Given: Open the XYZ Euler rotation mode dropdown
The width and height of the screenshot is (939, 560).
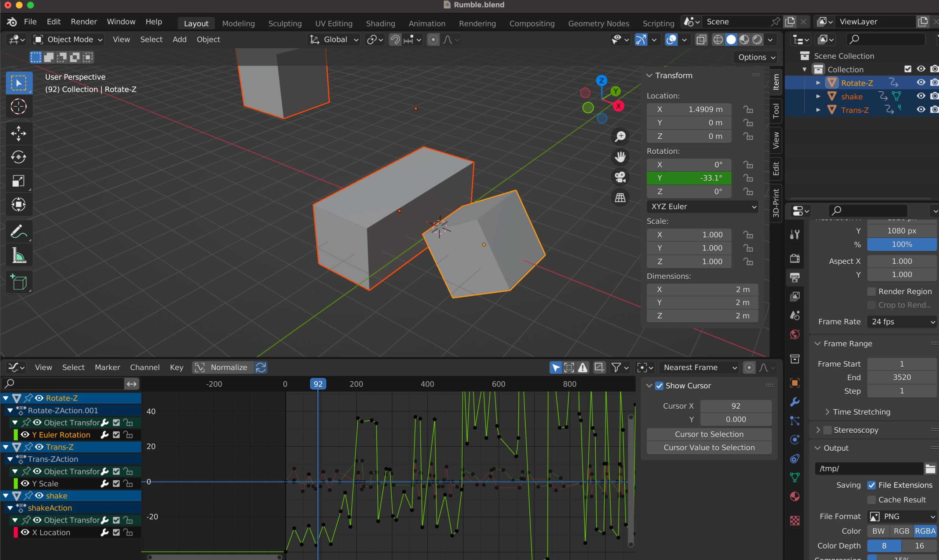Looking at the screenshot, I should (702, 206).
